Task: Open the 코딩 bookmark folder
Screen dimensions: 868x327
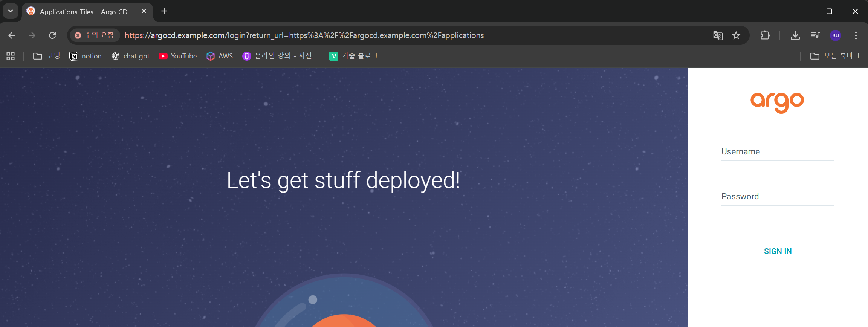Action: [47, 56]
